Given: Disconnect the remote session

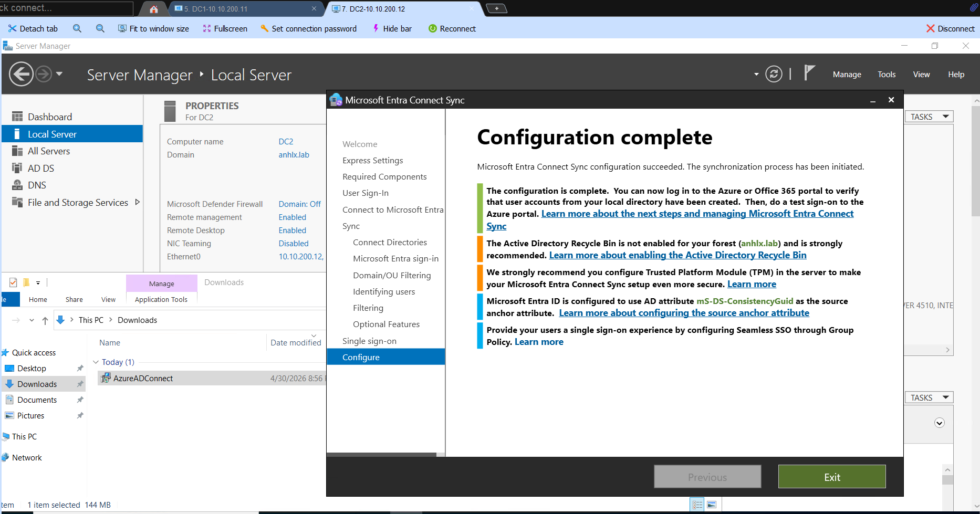Looking at the screenshot, I should [x=950, y=28].
